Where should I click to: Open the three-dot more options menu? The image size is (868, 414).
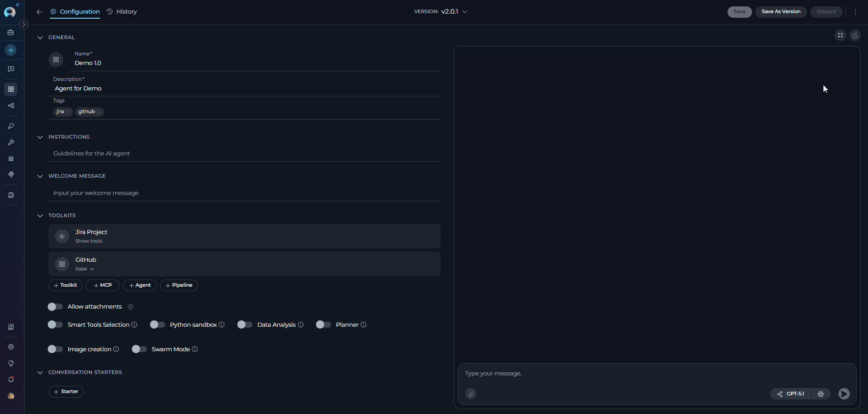(855, 12)
